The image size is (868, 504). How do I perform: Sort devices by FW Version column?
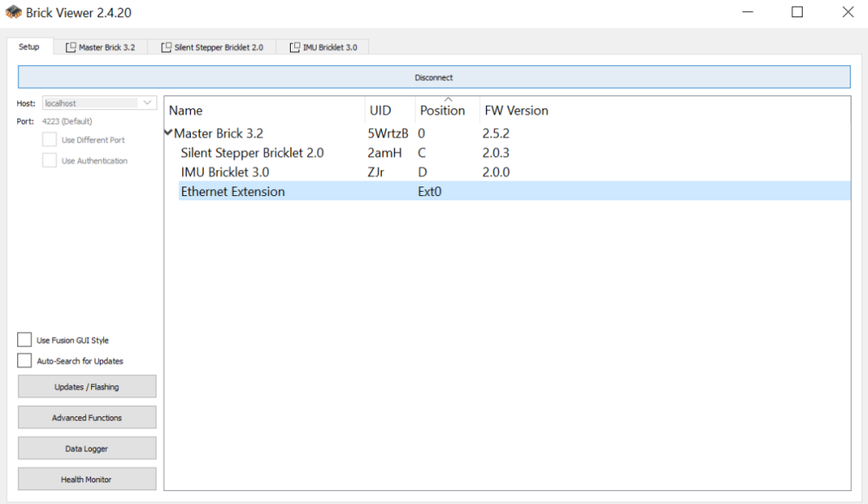point(516,110)
